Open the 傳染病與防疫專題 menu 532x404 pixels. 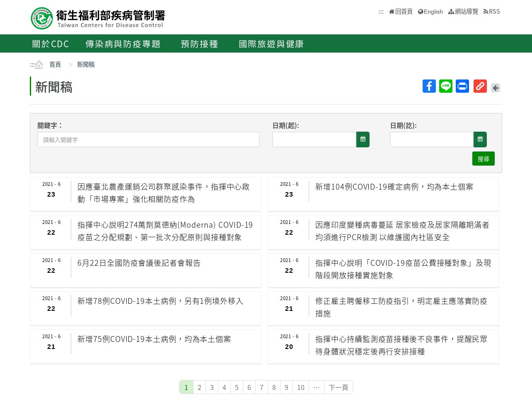coord(123,44)
